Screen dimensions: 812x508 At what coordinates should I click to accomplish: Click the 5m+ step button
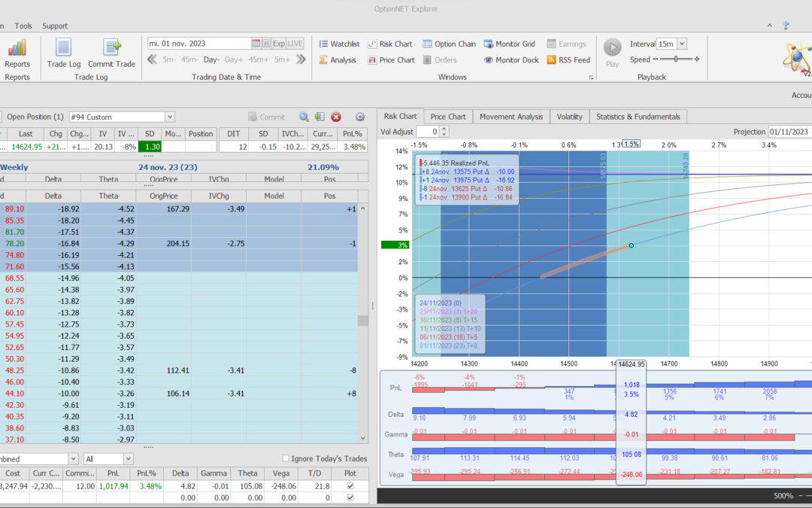click(282, 59)
